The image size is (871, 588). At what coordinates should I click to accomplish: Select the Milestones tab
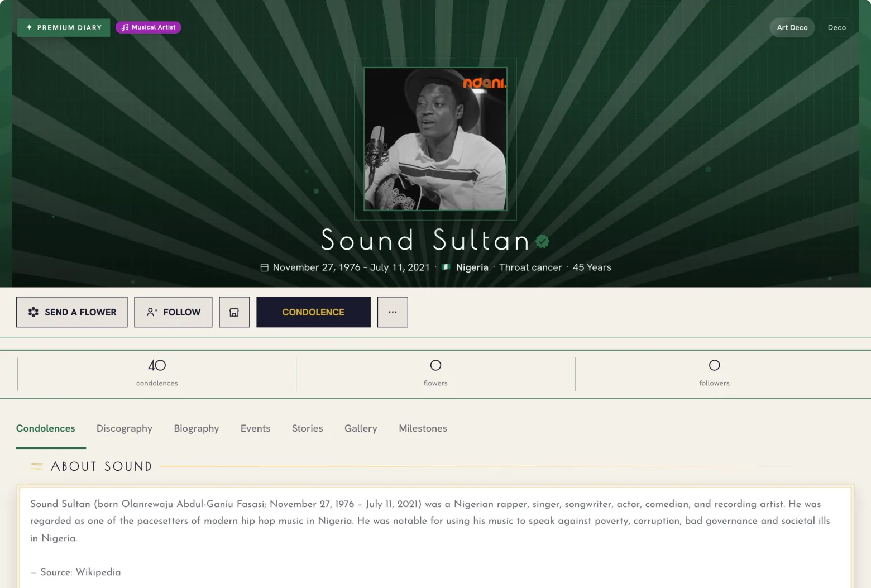(x=423, y=428)
